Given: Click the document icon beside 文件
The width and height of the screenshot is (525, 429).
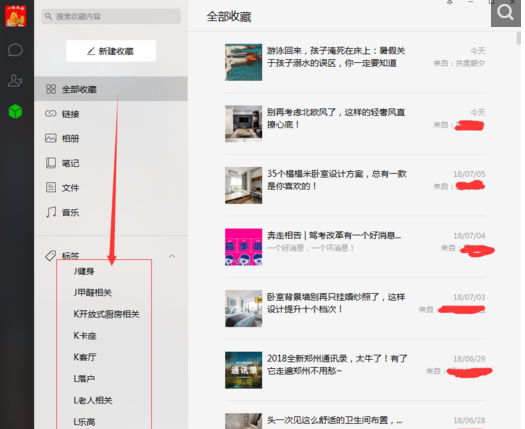Looking at the screenshot, I should tap(51, 187).
